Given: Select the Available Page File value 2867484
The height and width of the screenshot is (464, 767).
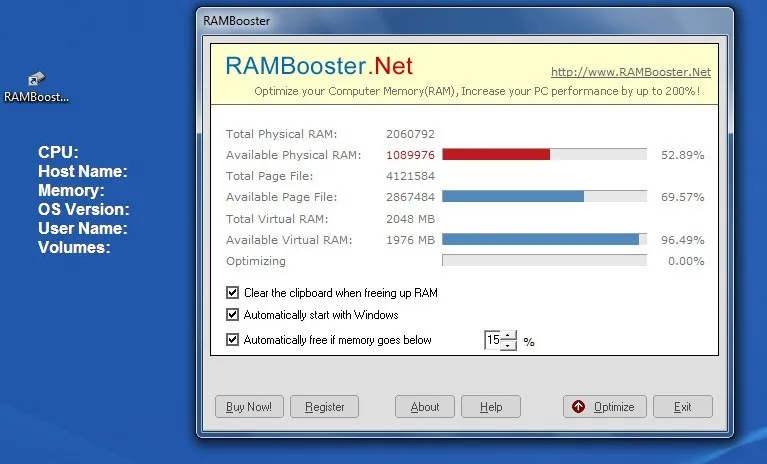Looking at the screenshot, I should coord(410,197).
